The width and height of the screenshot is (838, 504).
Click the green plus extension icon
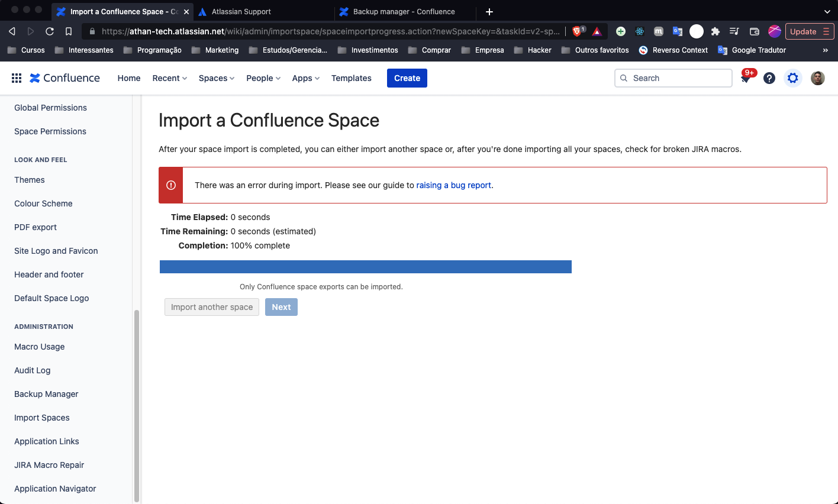pyautogui.click(x=621, y=31)
